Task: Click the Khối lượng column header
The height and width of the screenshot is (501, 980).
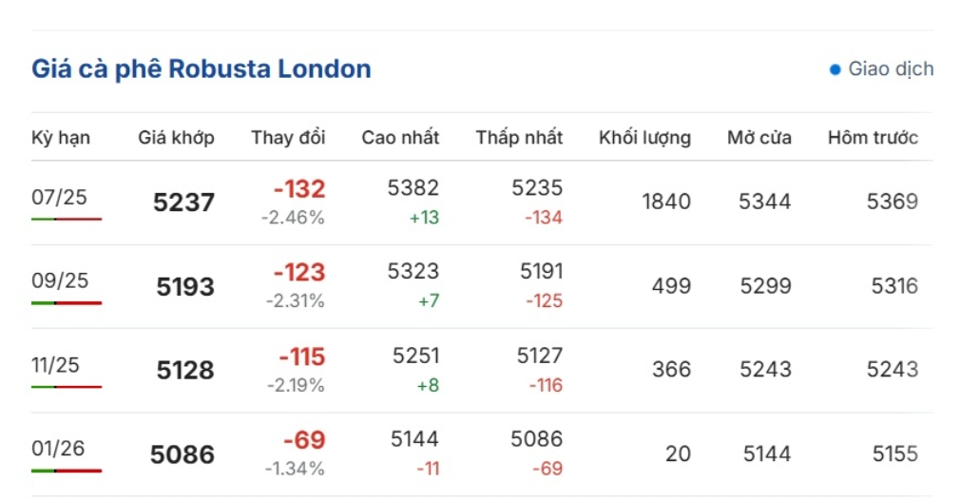Action: click(x=645, y=138)
